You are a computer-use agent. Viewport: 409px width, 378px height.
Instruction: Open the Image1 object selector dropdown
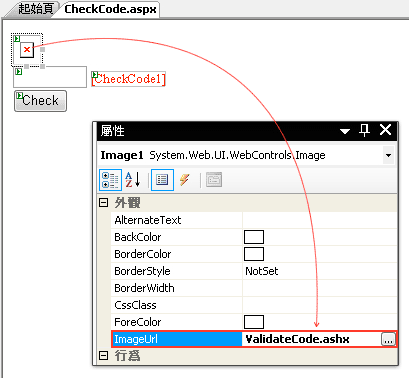click(388, 155)
